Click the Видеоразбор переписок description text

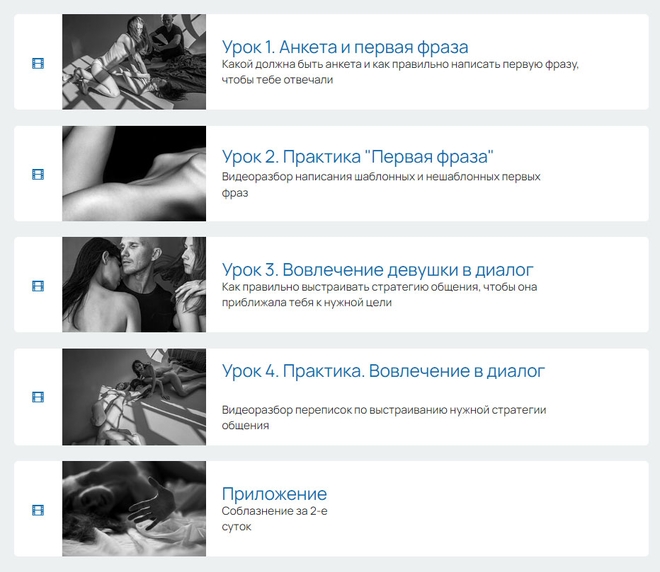pos(384,418)
